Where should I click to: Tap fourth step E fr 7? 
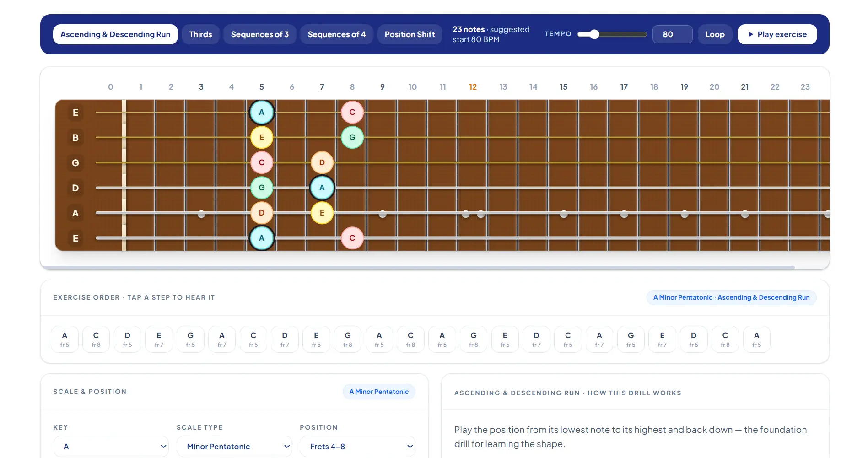[159, 339]
